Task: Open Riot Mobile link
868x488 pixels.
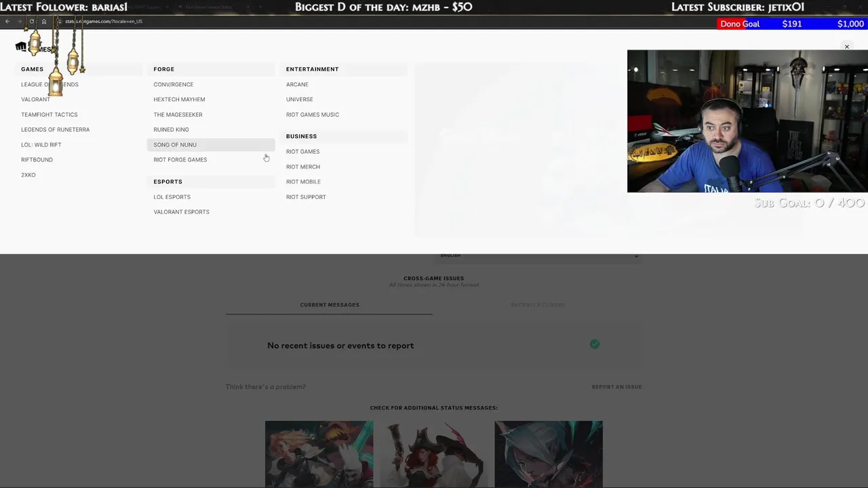Action: 303,182
